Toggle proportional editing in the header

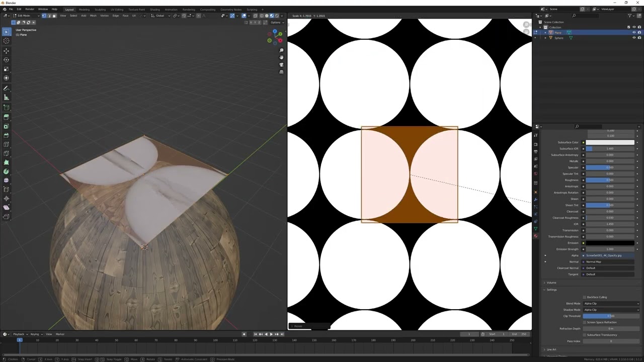(198, 16)
